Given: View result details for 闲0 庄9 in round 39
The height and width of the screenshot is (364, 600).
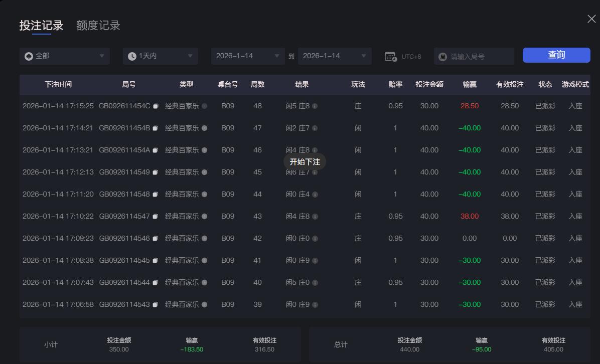Looking at the screenshot, I should [x=315, y=304].
